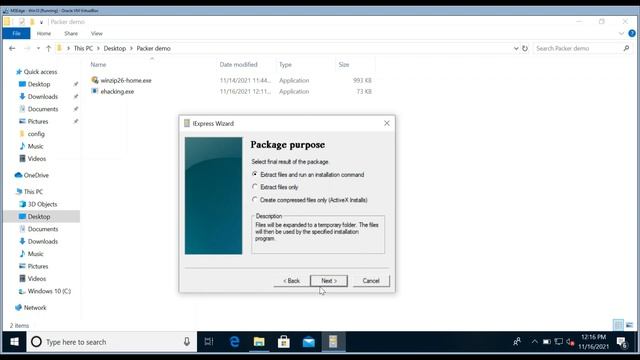Select This PC in navigation pane

pos(33,192)
